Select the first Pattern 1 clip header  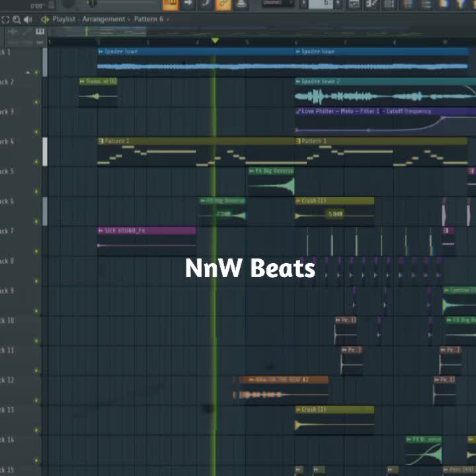(196, 141)
